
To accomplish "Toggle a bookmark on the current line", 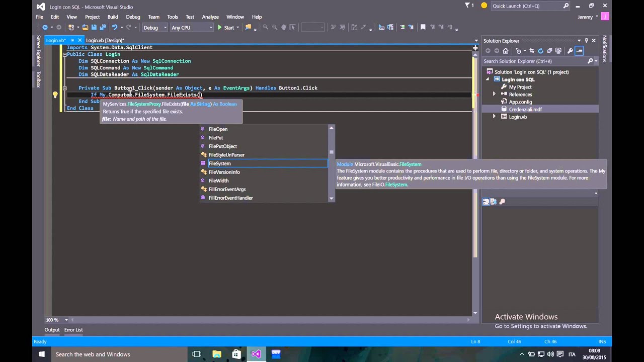I will click(423, 28).
